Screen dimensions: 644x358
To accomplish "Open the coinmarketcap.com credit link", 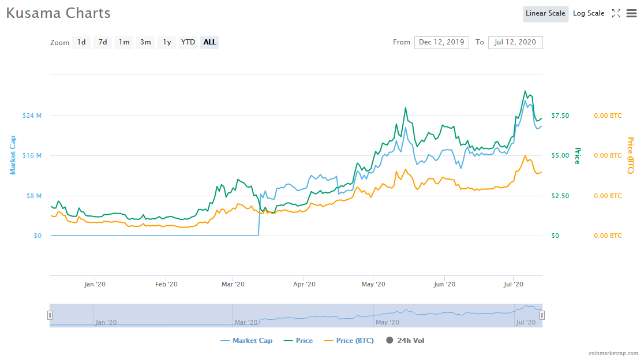I will pos(613,353).
